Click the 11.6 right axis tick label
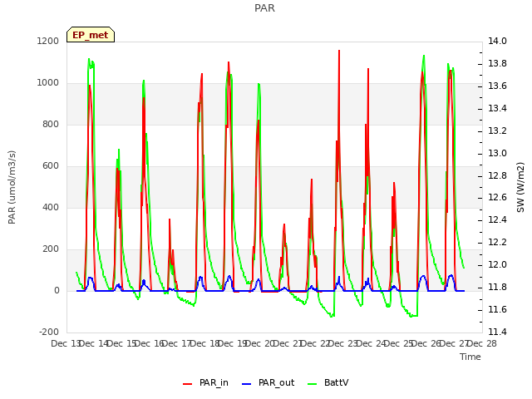 tap(497, 309)
